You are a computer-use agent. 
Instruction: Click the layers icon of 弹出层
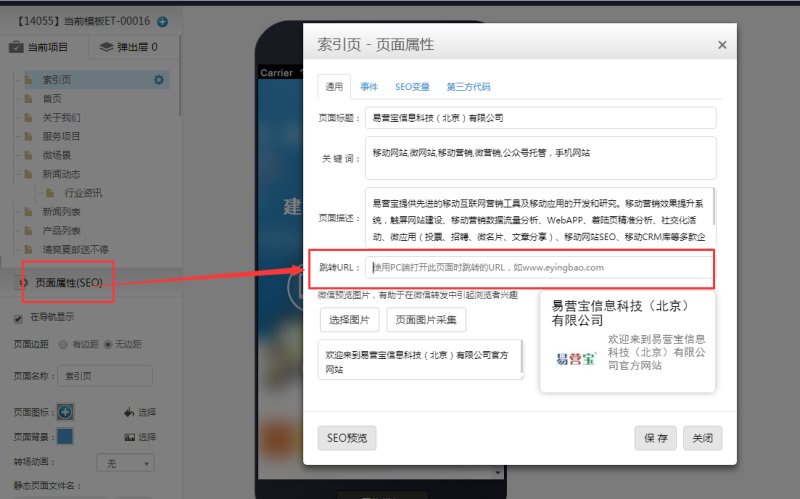[106, 47]
